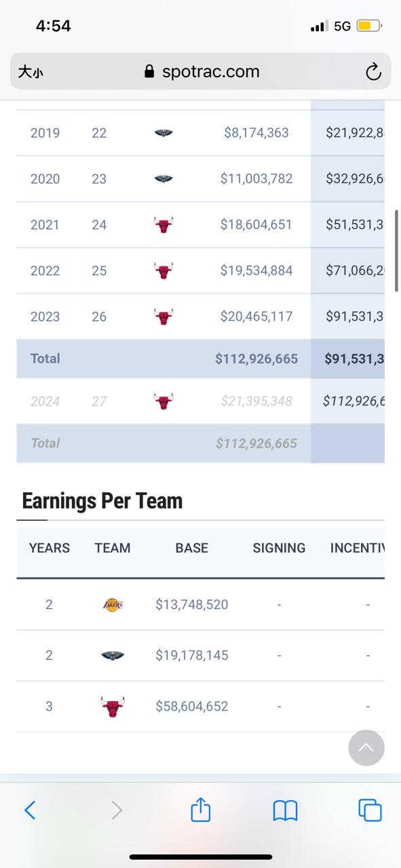Image resolution: width=401 pixels, height=868 pixels.
Task: Click the Bulls logo in Earnings Per Team
Action: coord(113,707)
